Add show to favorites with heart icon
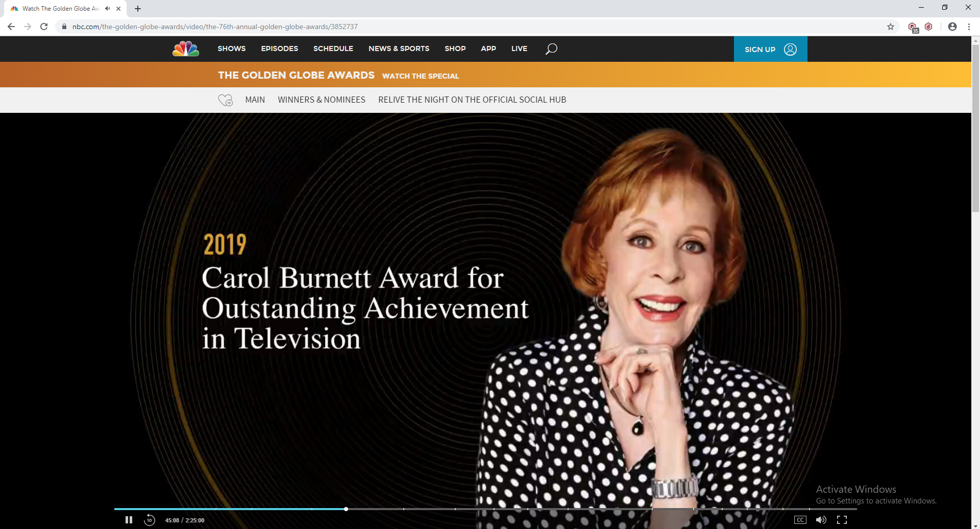The height and width of the screenshot is (529, 980). click(x=225, y=100)
